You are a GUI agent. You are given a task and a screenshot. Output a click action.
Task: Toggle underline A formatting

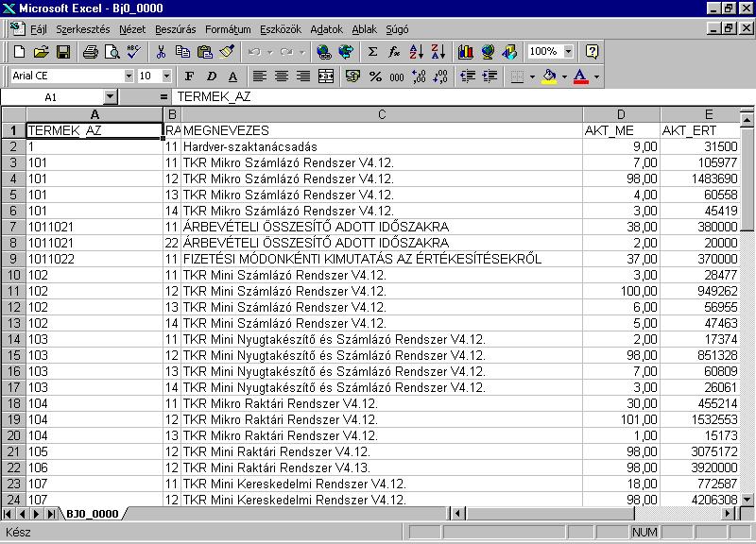pos(232,76)
